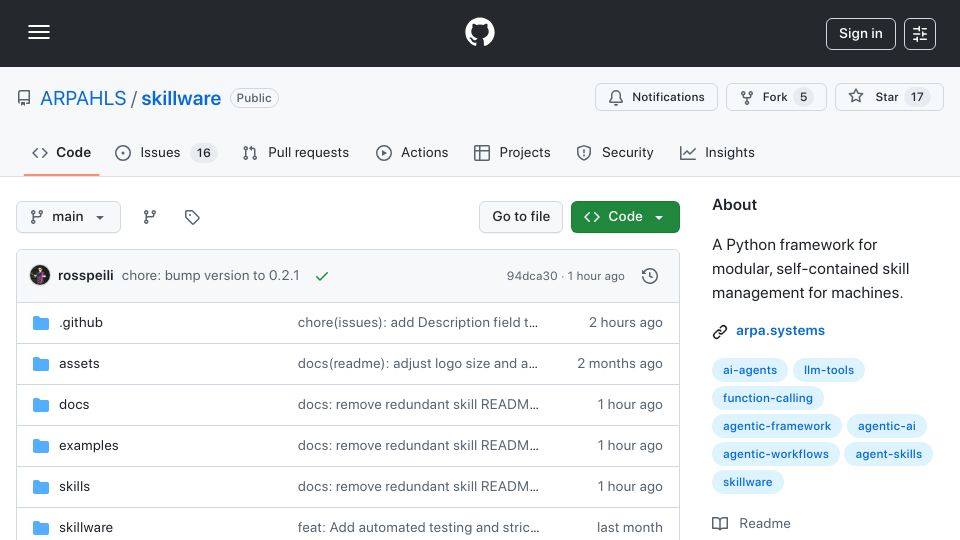The width and height of the screenshot is (960, 540).
Task: Click the Notifications bell button
Action: [x=656, y=97]
